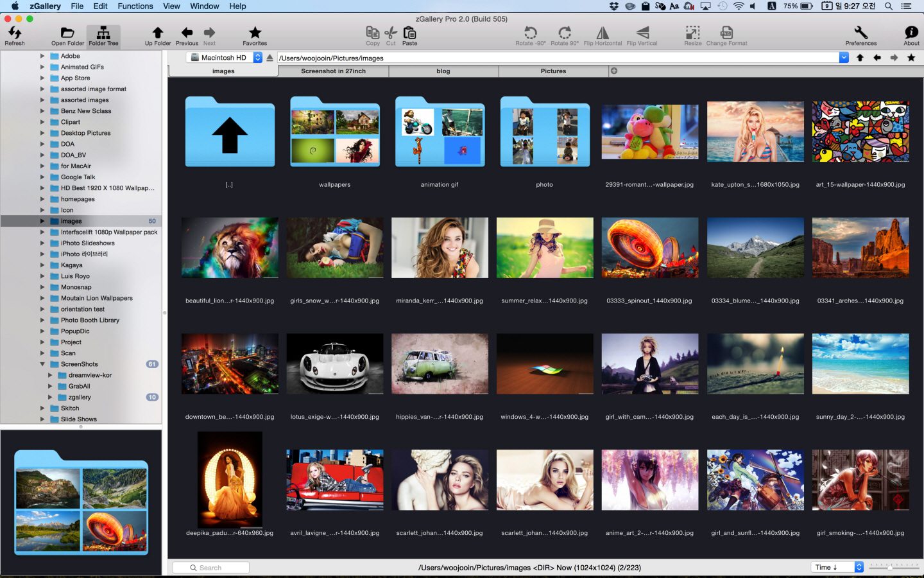The width and height of the screenshot is (924, 578).
Task: Switch to the Screenshot in 27inch tab
Action: click(333, 71)
